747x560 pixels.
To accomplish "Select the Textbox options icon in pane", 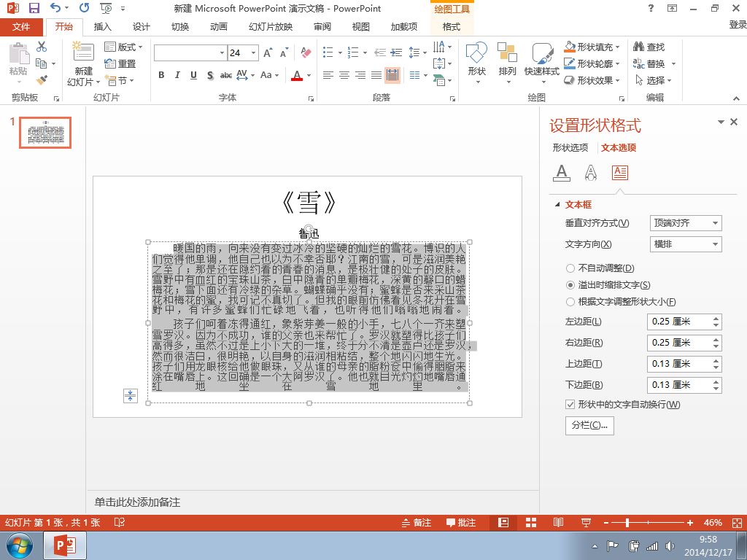I will coord(620,172).
